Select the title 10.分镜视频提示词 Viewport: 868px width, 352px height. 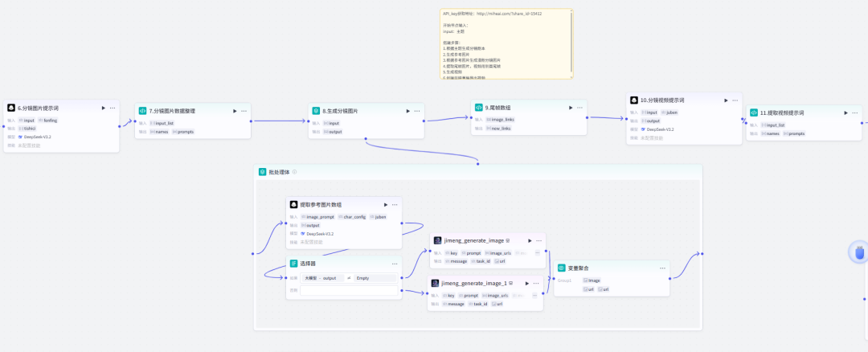tap(662, 100)
